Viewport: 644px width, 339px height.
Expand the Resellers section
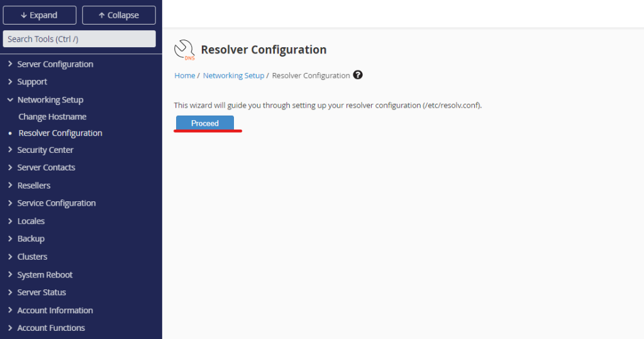click(34, 186)
